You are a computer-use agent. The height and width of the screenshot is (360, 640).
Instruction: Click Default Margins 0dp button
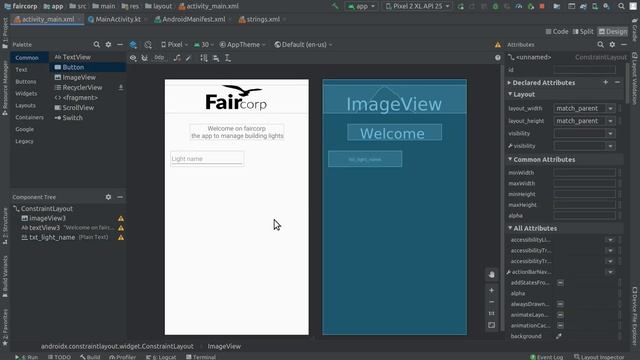click(159, 58)
